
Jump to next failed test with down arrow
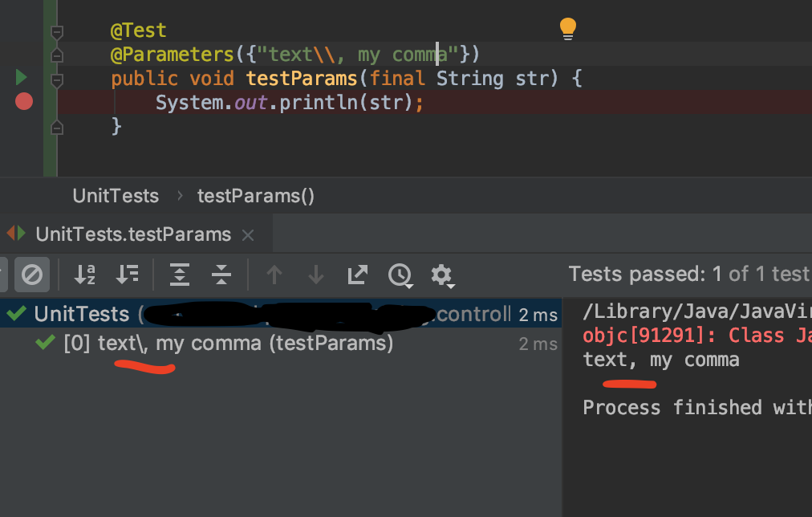(x=315, y=275)
